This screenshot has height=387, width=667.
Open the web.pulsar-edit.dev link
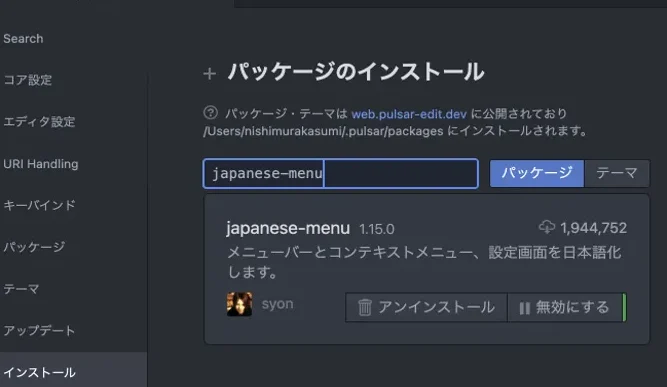[x=409, y=114]
